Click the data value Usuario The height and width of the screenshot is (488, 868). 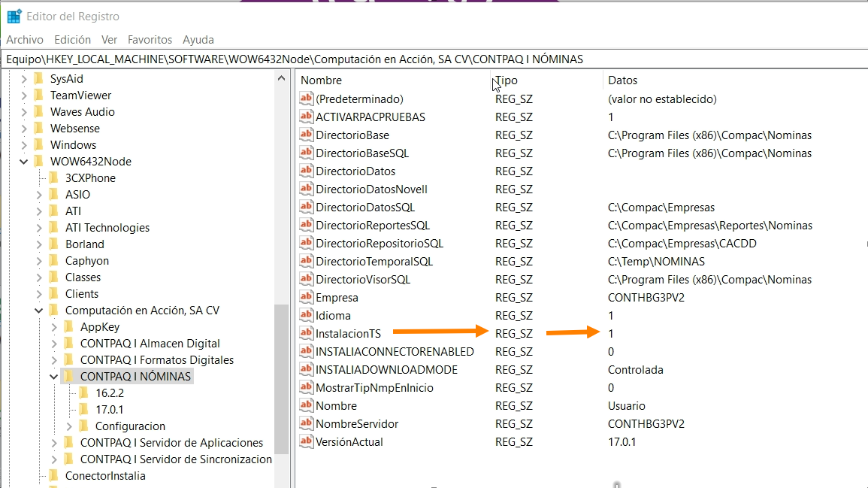point(627,406)
